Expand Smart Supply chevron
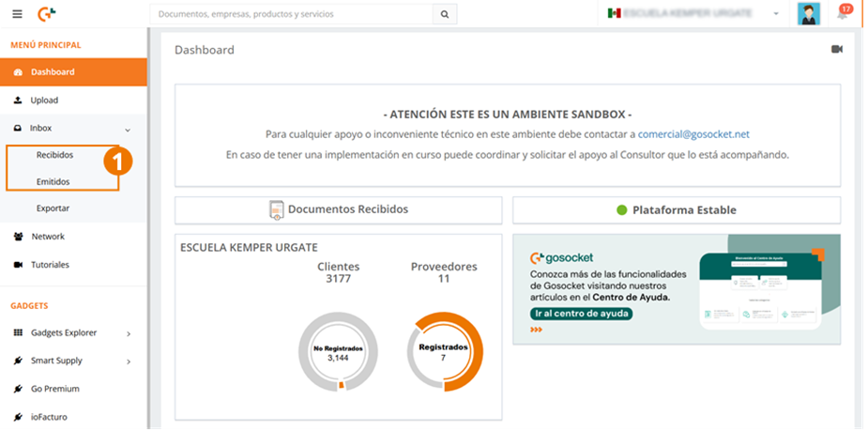This screenshot has height=431, width=868. pyautogui.click(x=129, y=362)
